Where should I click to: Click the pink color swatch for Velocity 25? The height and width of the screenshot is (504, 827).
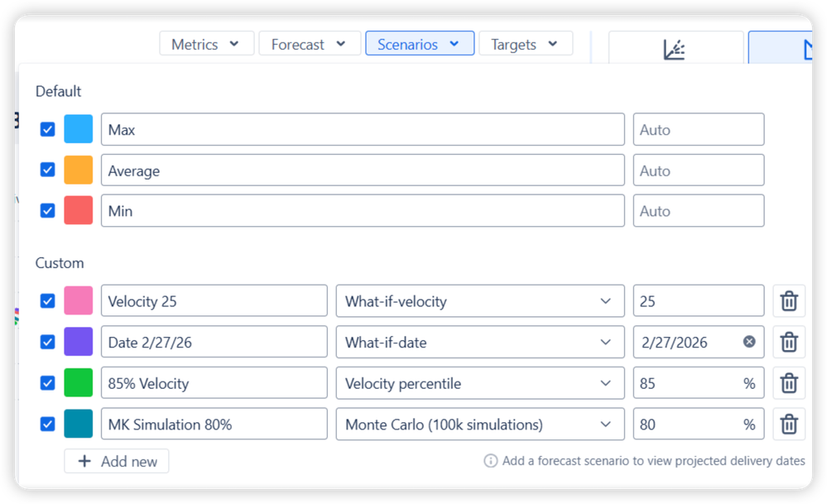[78, 300]
